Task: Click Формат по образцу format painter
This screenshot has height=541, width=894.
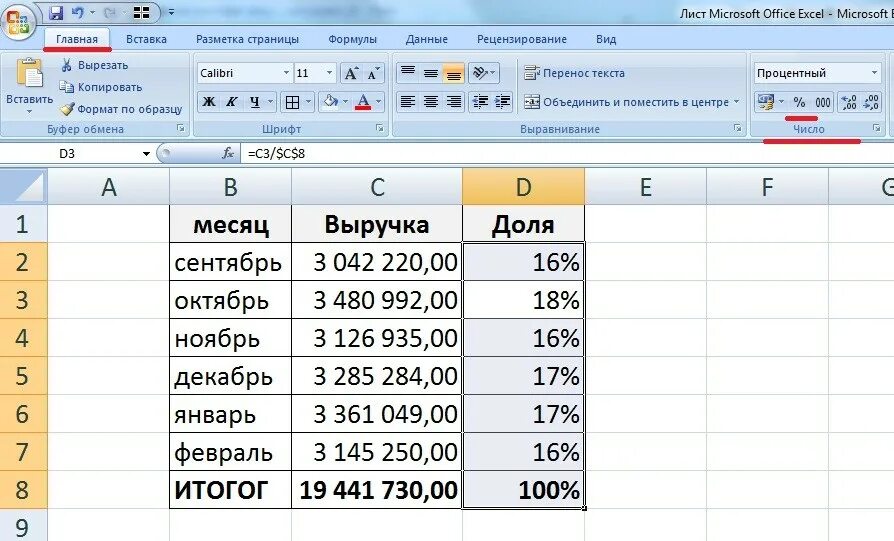Action: pos(121,109)
